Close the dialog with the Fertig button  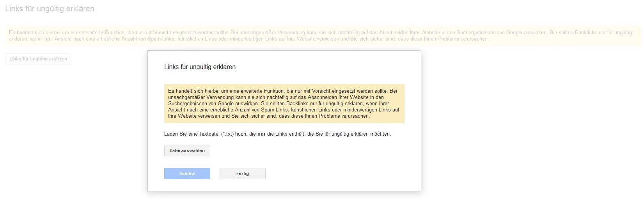pos(243,173)
